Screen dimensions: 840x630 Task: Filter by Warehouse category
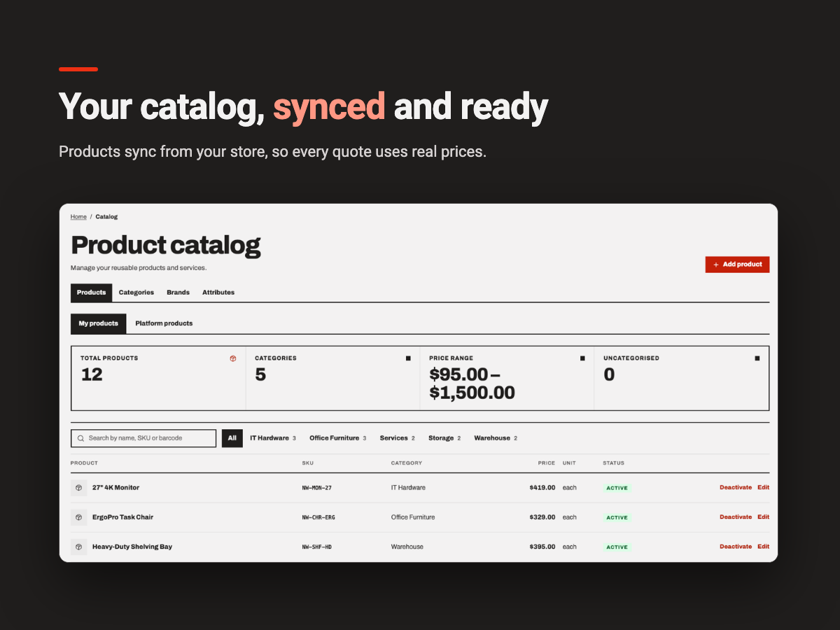point(496,438)
